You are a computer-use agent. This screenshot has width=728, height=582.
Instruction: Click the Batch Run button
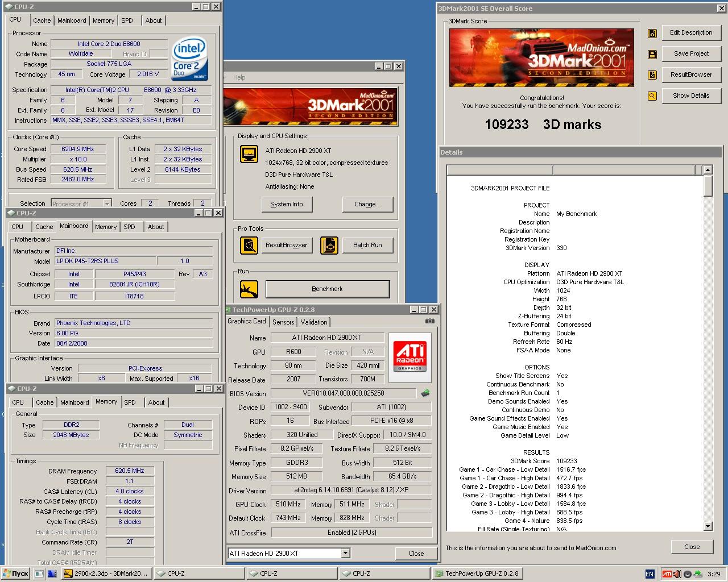coord(367,245)
